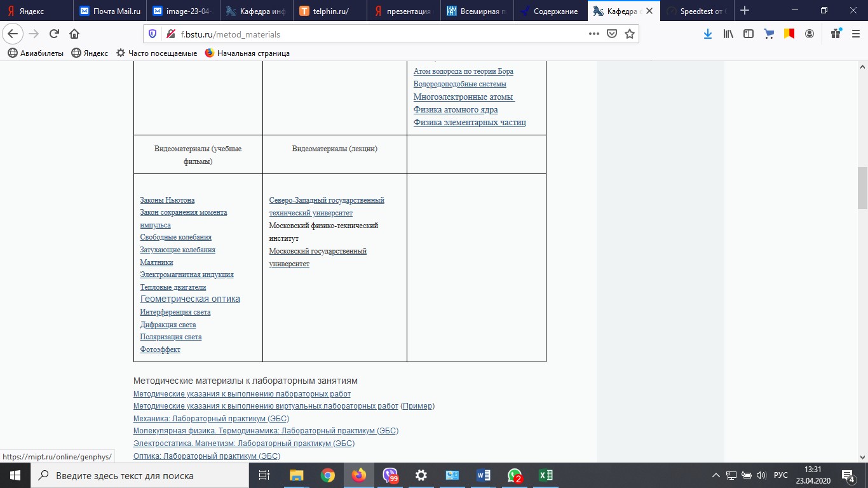Image resolution: width=868 pixels, height=488 pixels.
Task: Open the downloads panel
Action: click(x=708, y=34)
